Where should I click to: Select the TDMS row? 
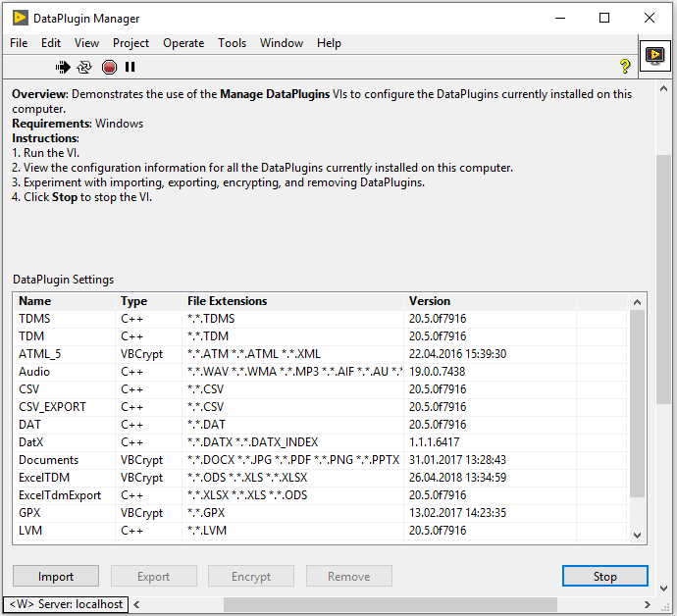click(321, 319)
